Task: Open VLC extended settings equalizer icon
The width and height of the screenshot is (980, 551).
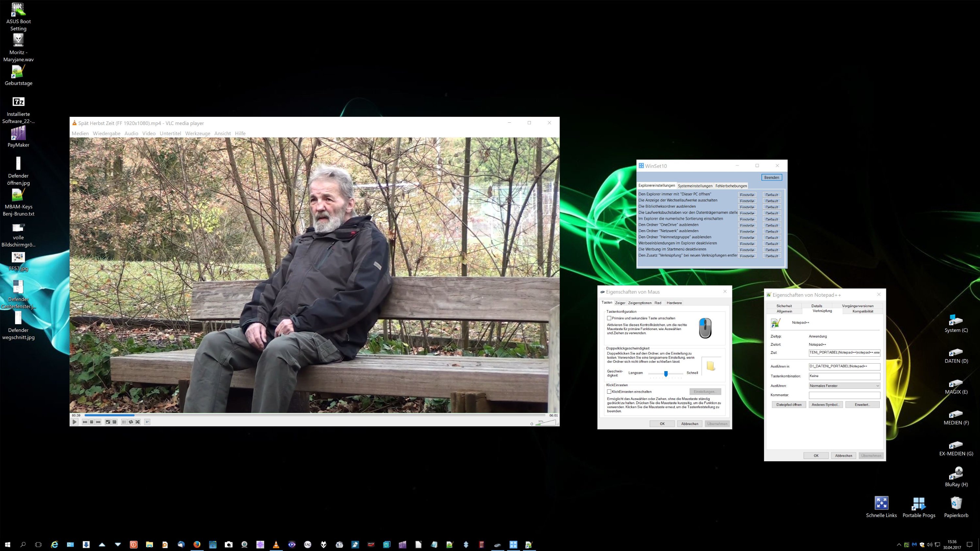Action: (115, 422)
